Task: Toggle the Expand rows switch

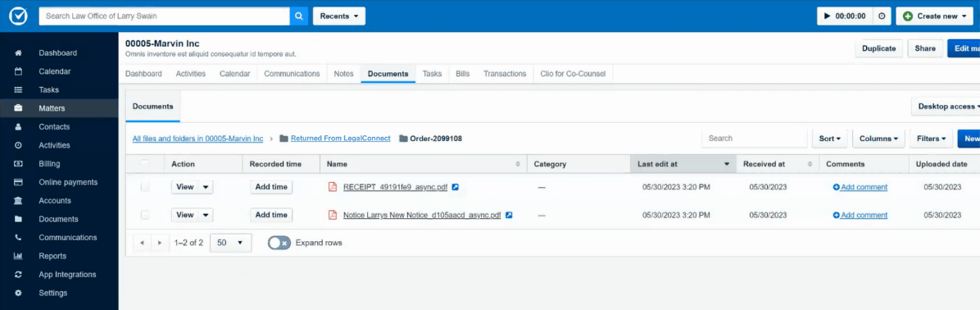Action: click(279, 243)
